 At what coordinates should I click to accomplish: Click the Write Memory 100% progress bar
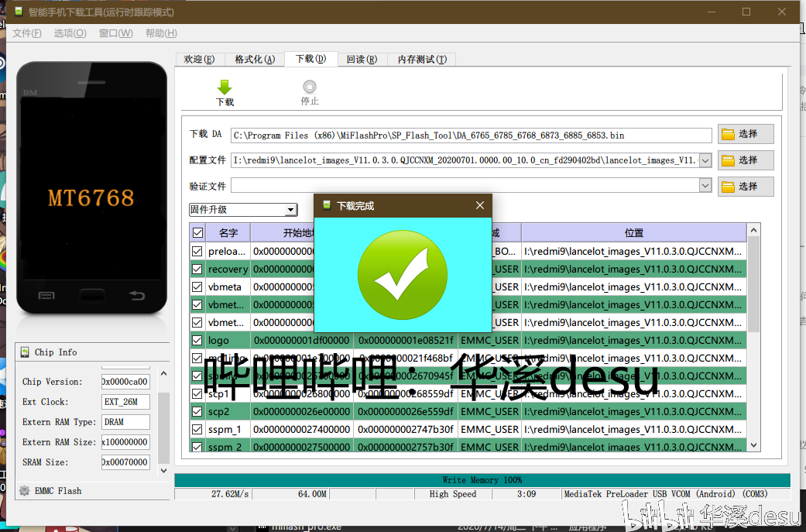tap(482, 480)
